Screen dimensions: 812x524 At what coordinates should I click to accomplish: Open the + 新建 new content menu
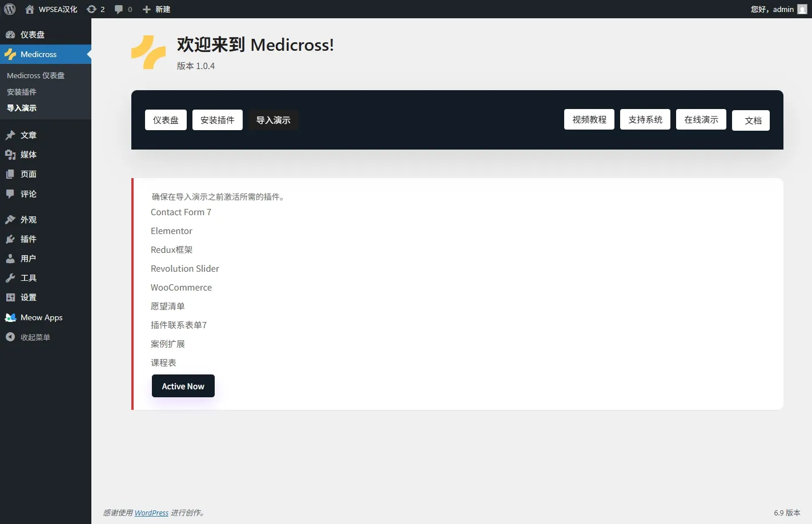[156, 9]
